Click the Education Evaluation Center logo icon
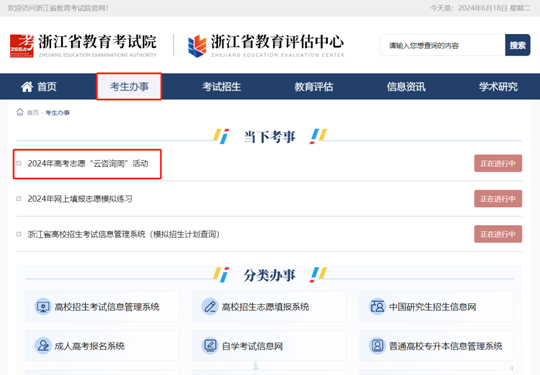This screenshot has width=540, height=375. coord(197,46)
